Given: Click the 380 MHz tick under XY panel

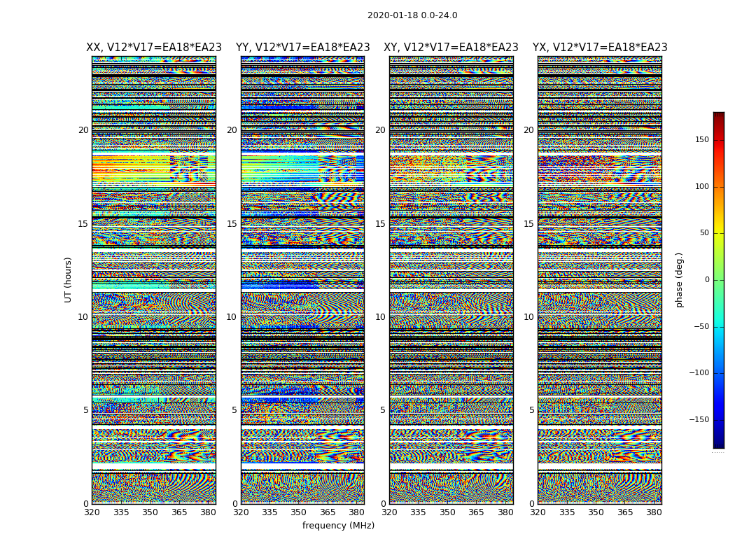Looking at the screenshot, I should [506, 512].
